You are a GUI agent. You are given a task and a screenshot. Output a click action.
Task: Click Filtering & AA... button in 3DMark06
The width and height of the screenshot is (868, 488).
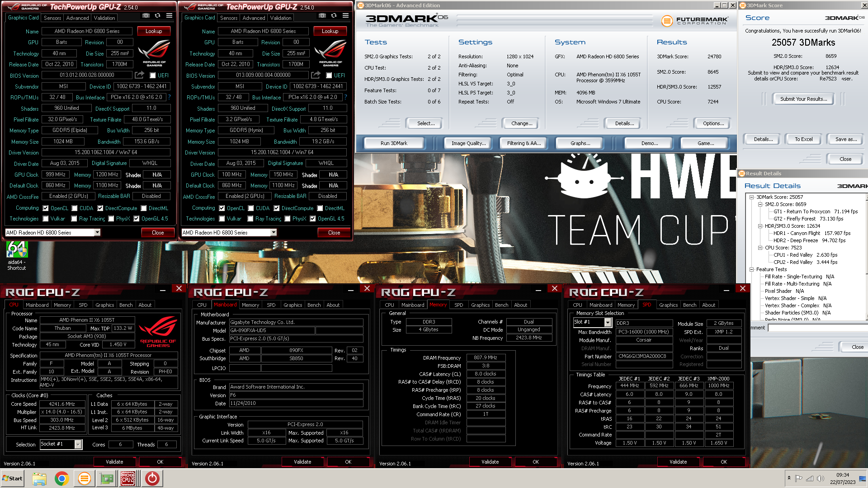click(x=524, y=143)
